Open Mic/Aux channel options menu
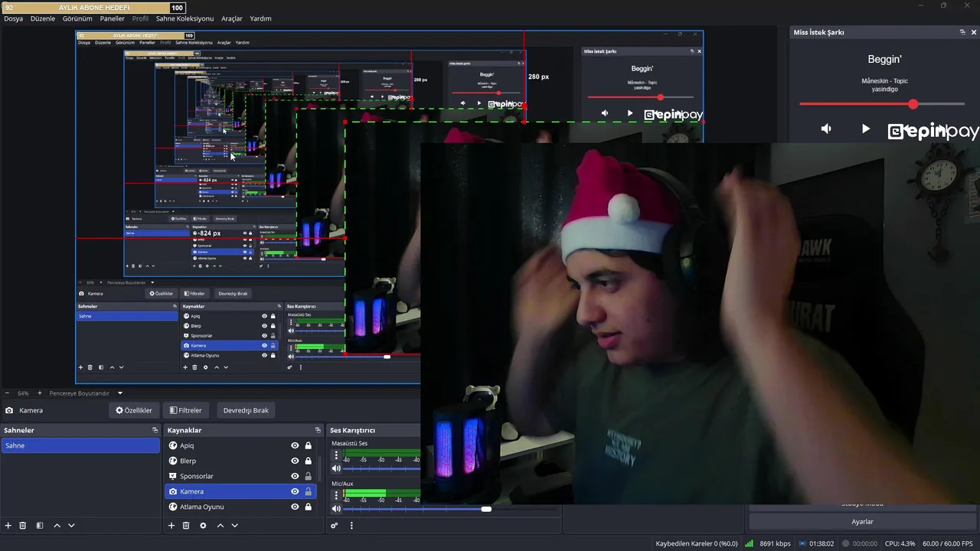Viewport: 980px width, 551px height. [335, 495]
